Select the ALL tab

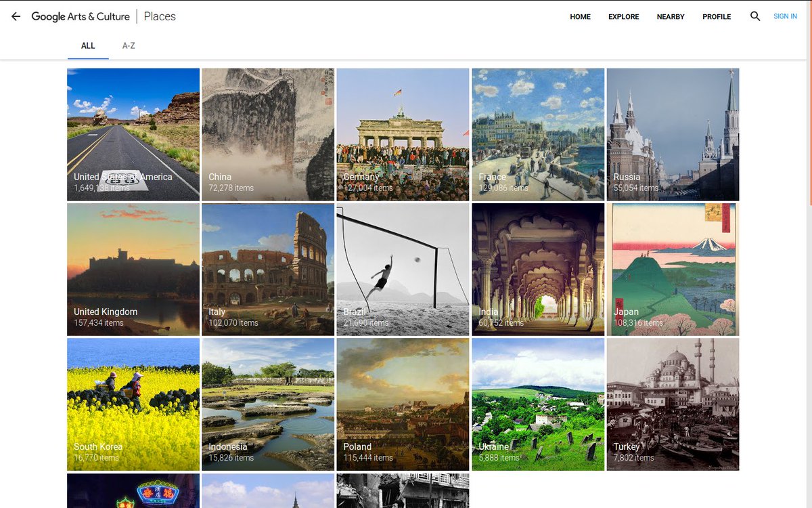88,46
